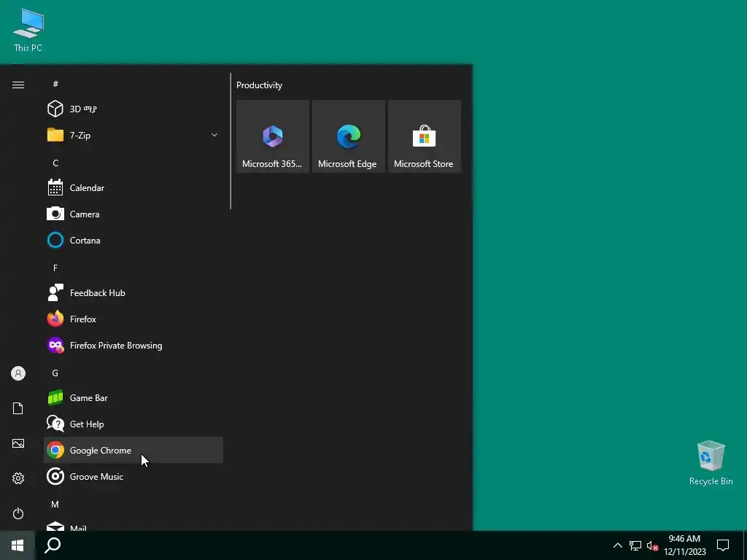Expand the Start menu hamburger button

(x=18, y=85)
